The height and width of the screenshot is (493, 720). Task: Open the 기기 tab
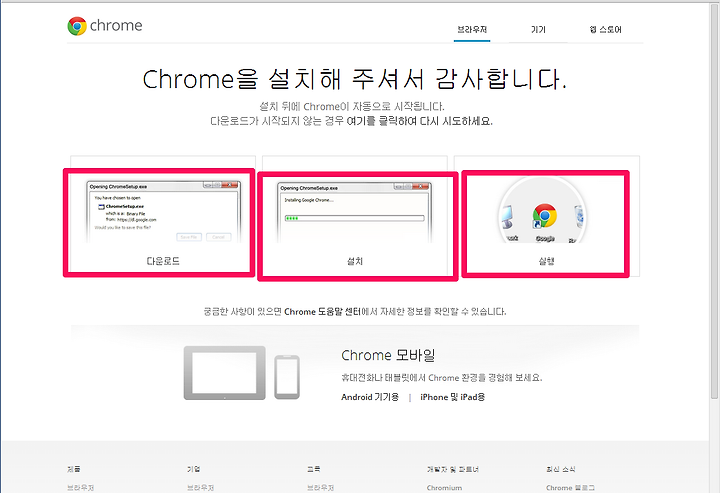pyautogui.click(x=538, y=30)
